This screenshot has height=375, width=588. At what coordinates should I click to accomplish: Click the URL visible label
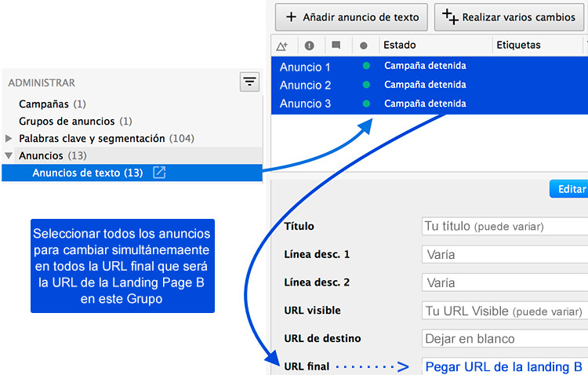point(312,311)
